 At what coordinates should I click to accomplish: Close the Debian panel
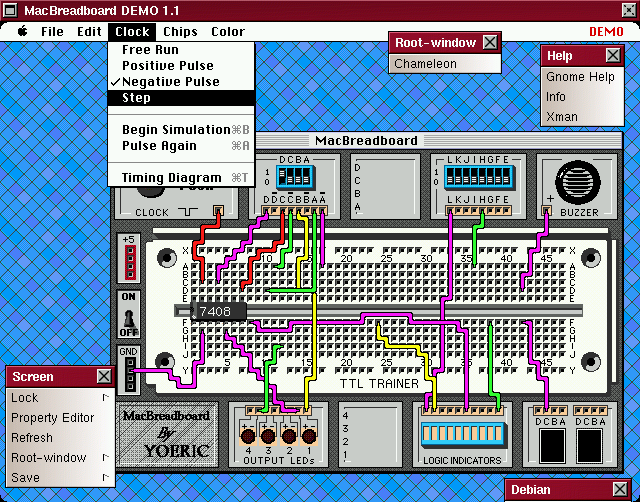[x=620, y=489]
